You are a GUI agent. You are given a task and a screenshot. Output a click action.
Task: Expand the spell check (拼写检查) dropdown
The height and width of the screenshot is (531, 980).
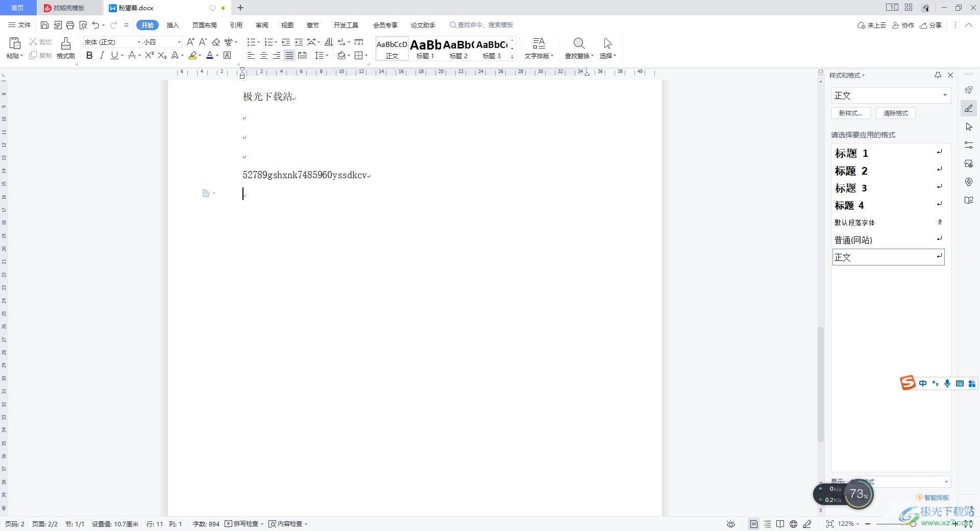[262, 524]
